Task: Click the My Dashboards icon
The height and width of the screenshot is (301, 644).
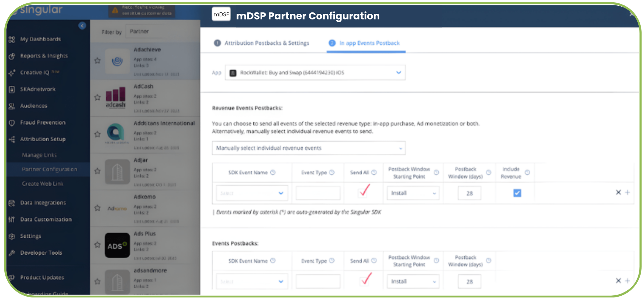Action: click(x=12, y=39)
